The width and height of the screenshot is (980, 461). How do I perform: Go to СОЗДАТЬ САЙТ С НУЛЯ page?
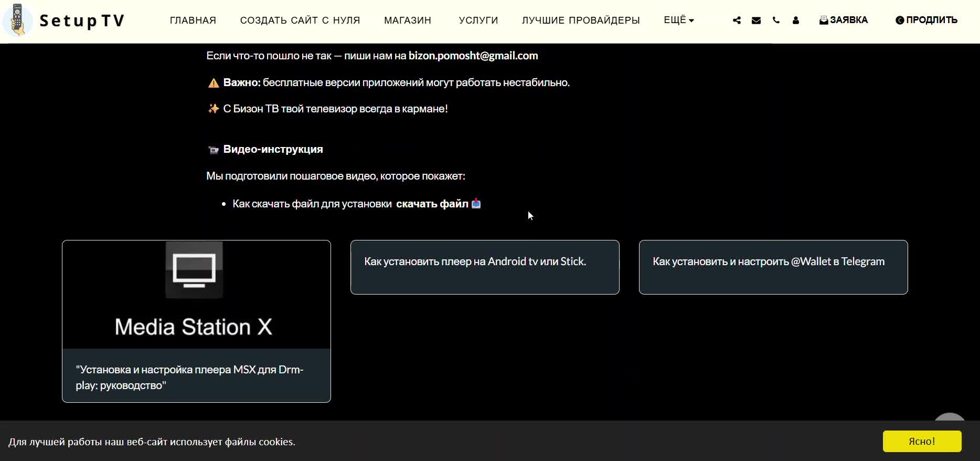pos(300,20)
